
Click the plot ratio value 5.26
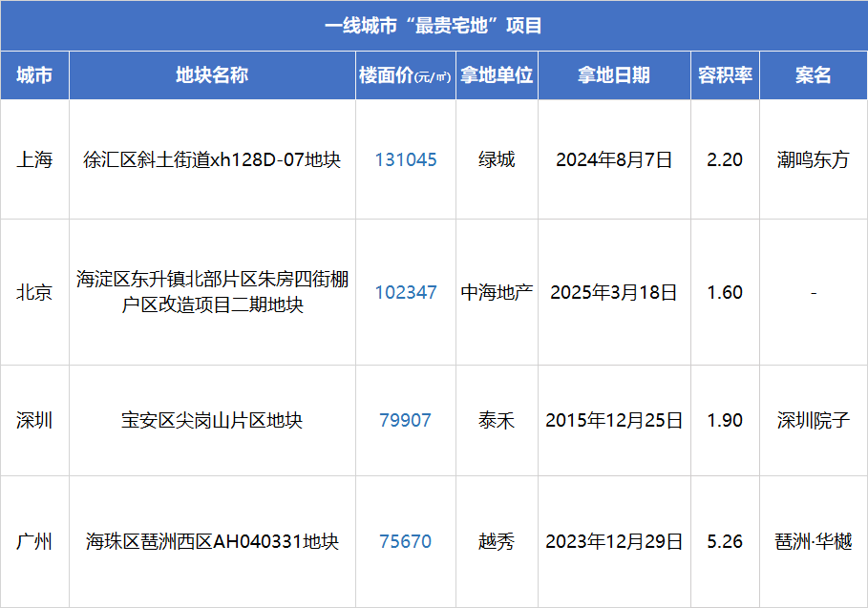tap(725, 541)
